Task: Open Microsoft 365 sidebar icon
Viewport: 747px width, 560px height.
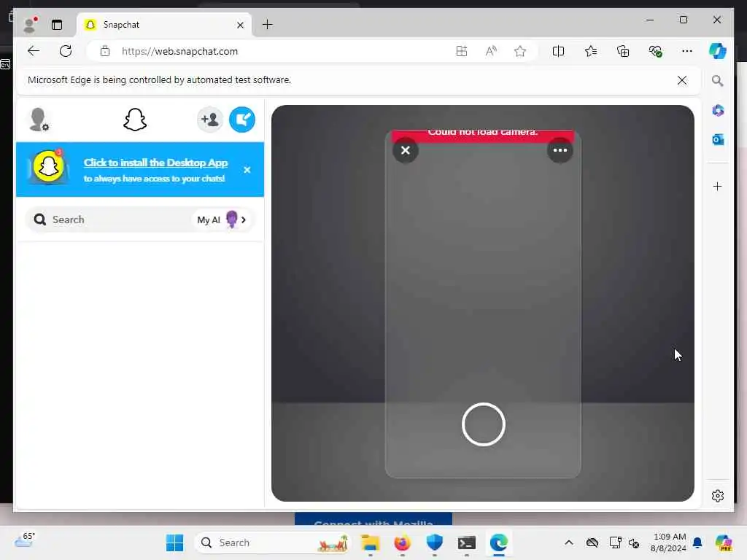Action: [718, 111]
